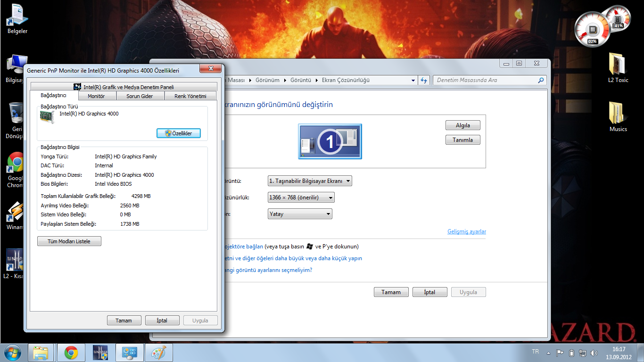Click the adapter card icon in Bağdaştırıcı Türü

coord(47,117)
